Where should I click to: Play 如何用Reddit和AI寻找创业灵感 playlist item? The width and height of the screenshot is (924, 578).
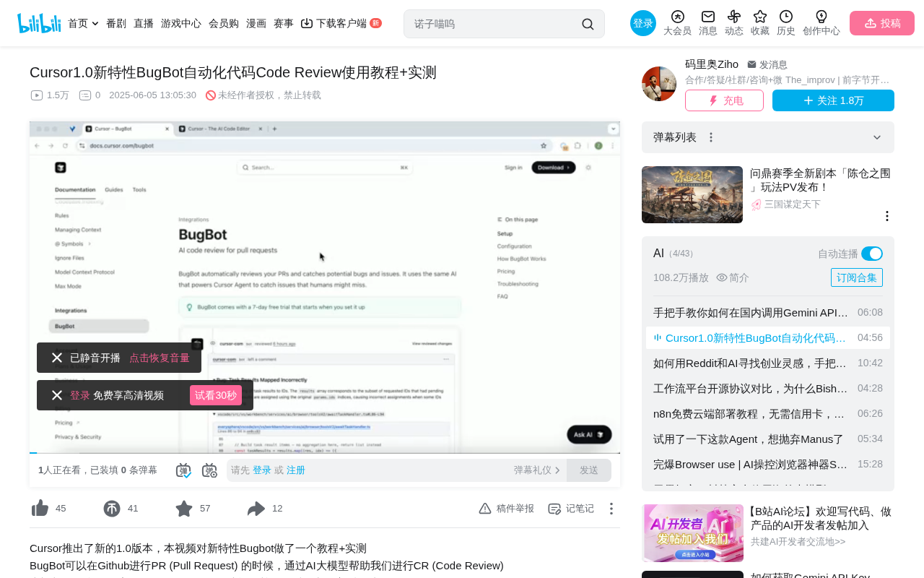[x=768, y=363]
